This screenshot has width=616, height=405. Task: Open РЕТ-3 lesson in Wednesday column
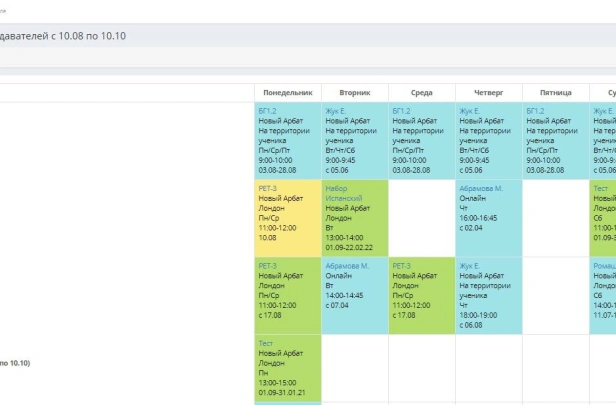coord(422,294)
